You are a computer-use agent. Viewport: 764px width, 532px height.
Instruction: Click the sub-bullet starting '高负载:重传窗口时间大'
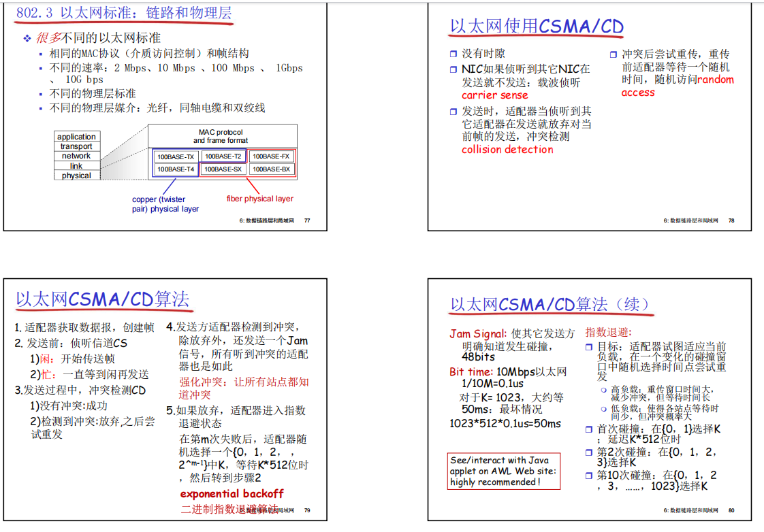point(662,393)
